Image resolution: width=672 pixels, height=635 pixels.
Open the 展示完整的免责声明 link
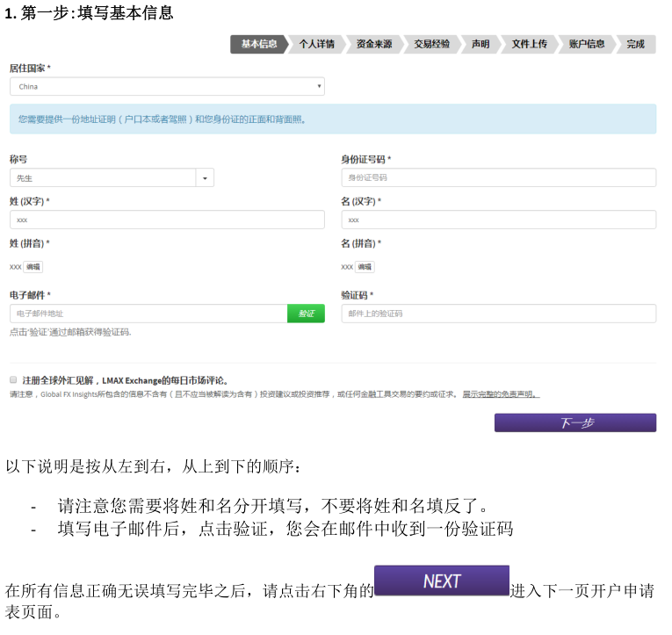click(501, 394)
